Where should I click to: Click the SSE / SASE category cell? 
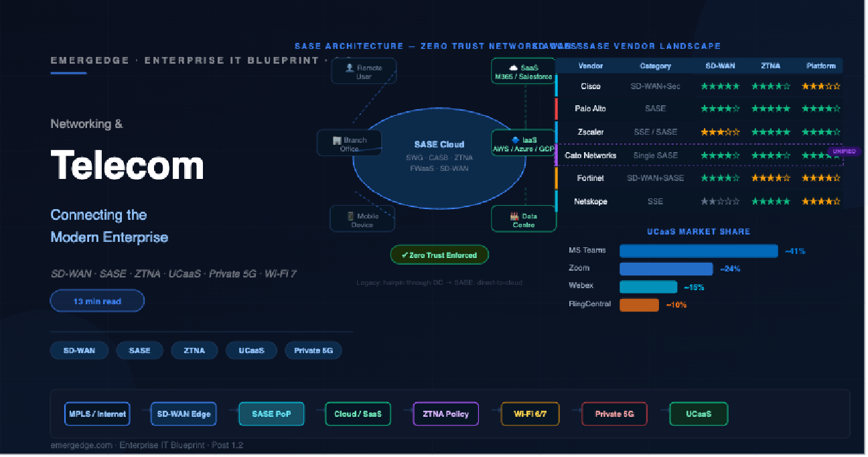[655, 132]
